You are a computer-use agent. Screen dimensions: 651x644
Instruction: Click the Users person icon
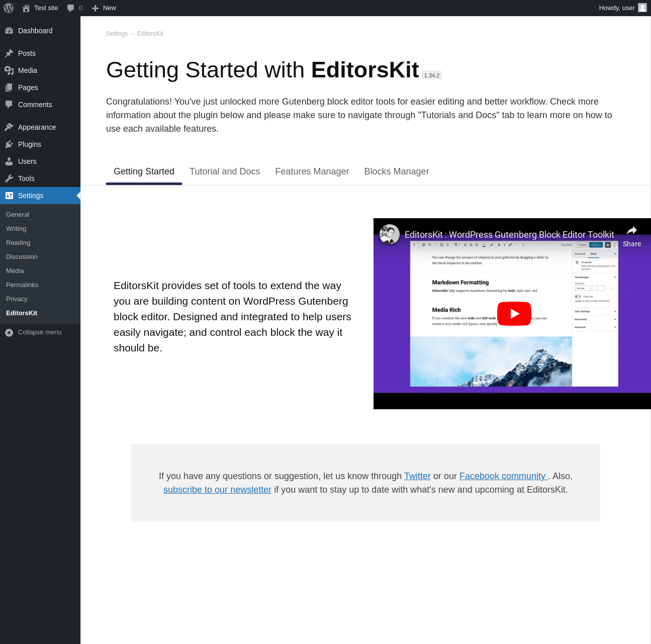point(9,161)
